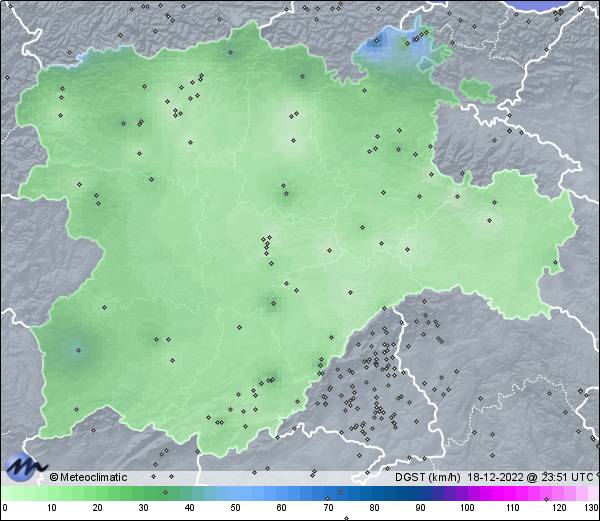This screenshot has width=600, height=521.
Task: Click the scale label 10
Action: click(52, 508)
